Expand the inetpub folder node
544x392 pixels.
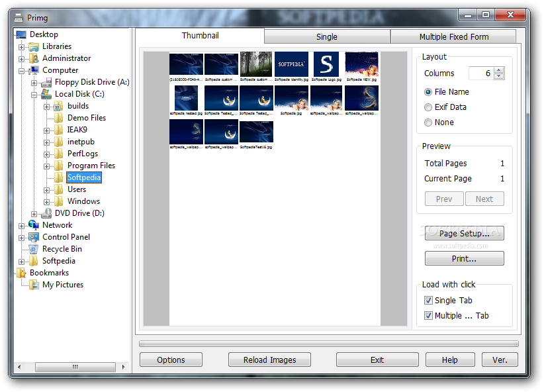[x=46, y=143]
